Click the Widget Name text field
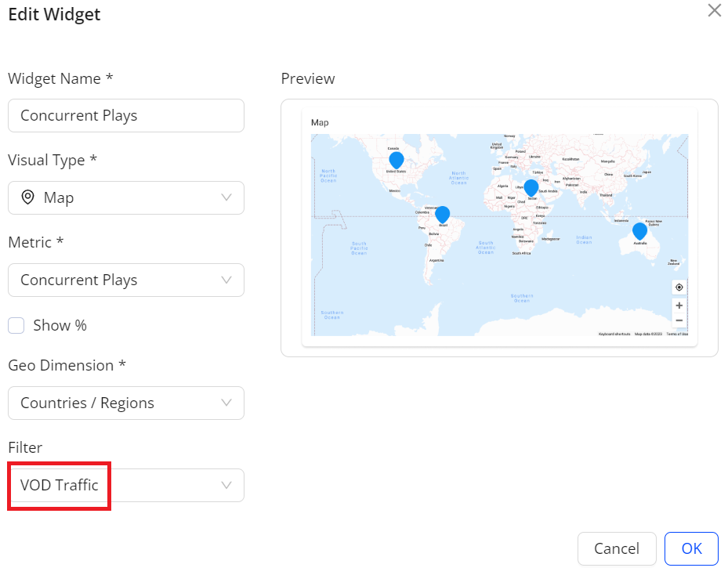728x575 pixels. [126, 115]
